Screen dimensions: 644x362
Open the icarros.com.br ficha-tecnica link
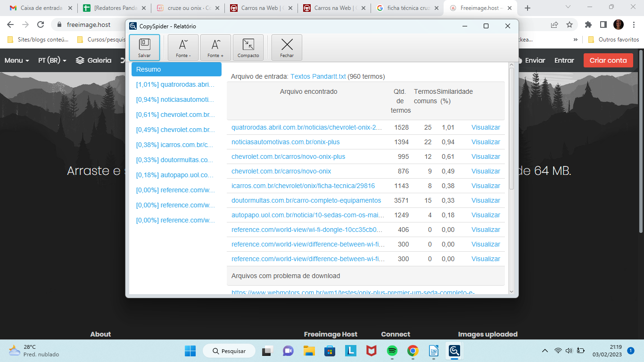(x=303, y=186)
